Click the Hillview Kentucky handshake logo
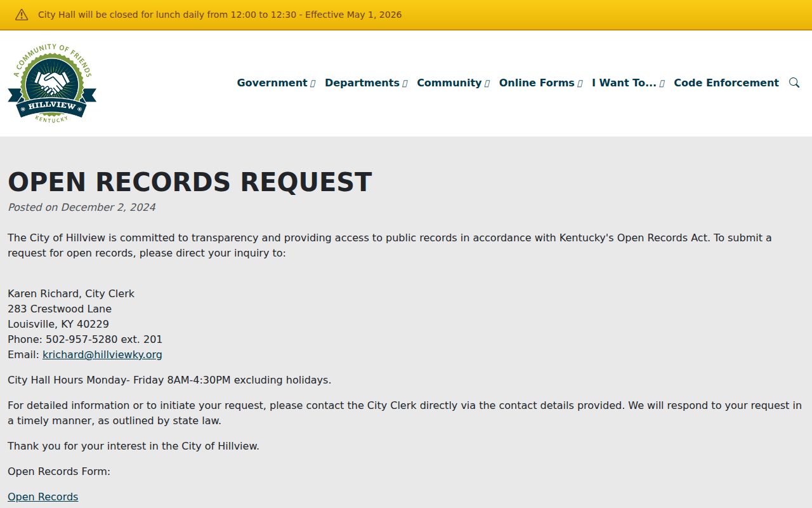The height and width of the screenshot is (508, 812). point(52,83)
